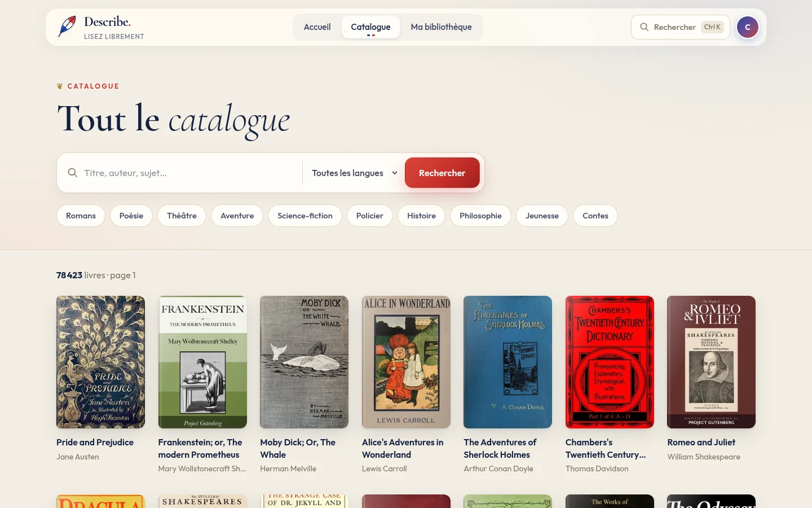Click author name Thomas Davidson
The image size is (812, 508).
pos(597,468)
